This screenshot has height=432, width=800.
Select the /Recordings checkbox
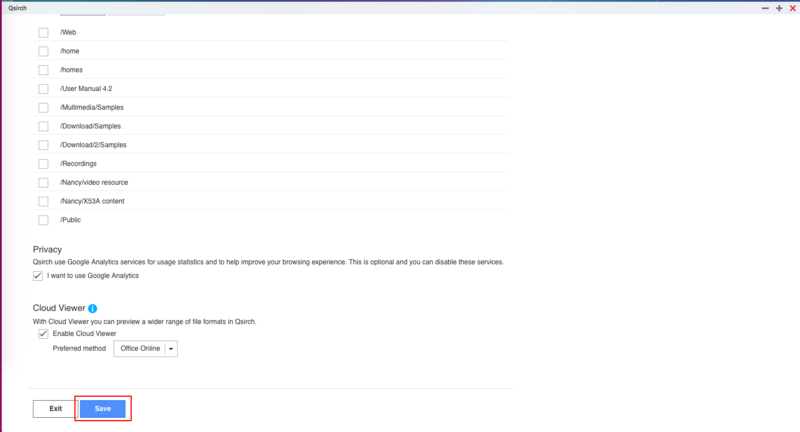pos(43,164)
